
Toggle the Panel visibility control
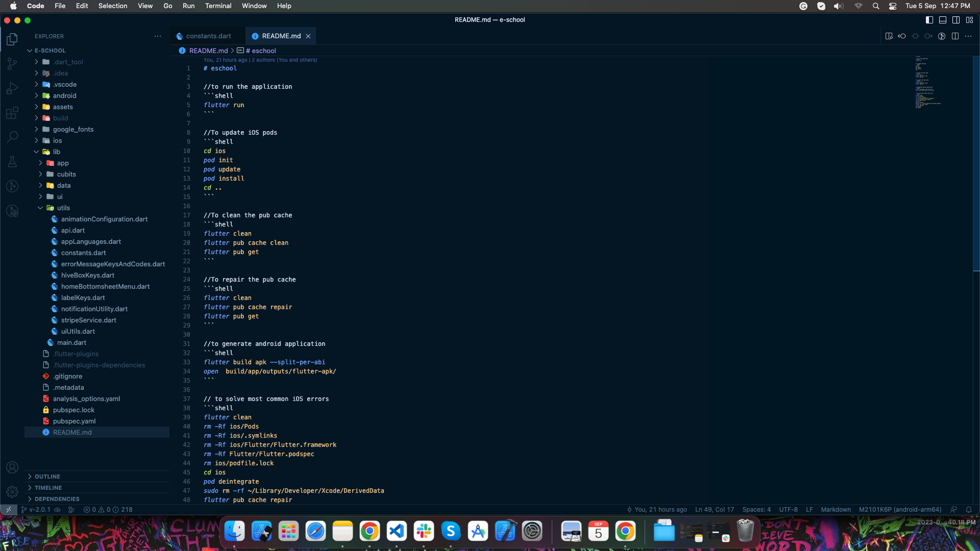pos(942,20)
